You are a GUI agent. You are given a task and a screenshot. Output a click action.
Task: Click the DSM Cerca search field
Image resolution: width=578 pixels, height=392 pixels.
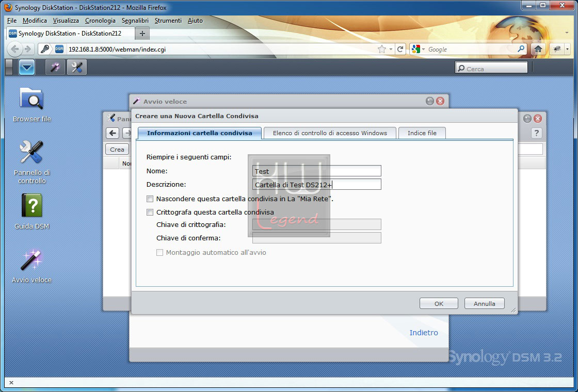(492, 69)
